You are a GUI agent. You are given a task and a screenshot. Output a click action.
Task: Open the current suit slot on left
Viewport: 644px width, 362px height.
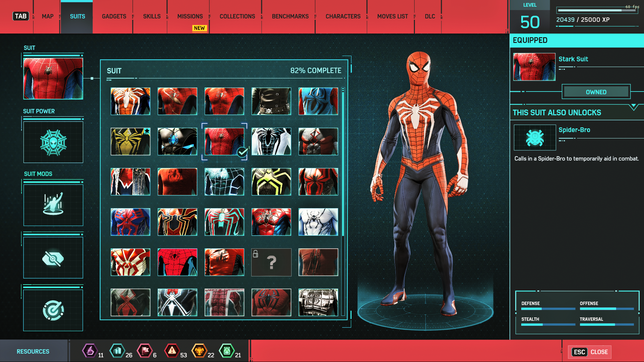click(53, 78)
